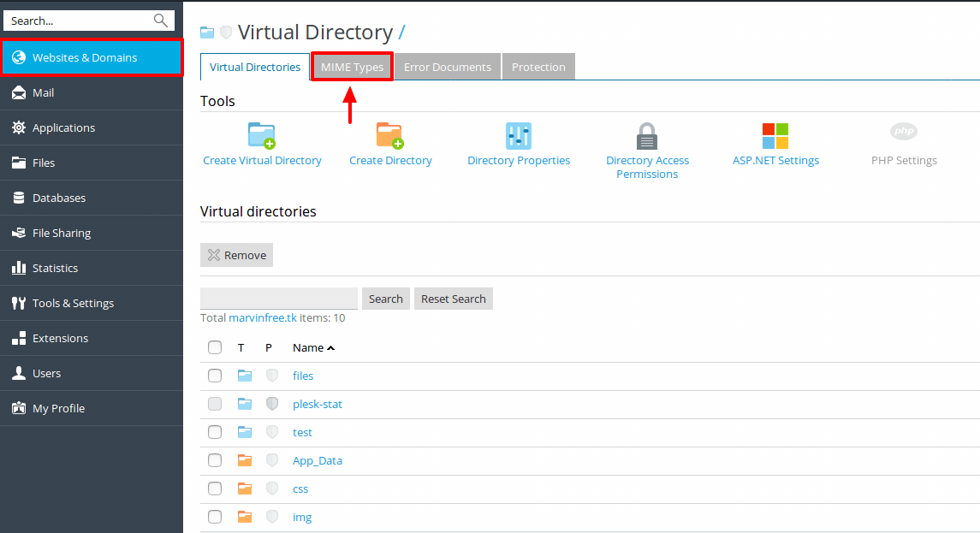Click the Create Directory folder icon

(x=390, y=136)
